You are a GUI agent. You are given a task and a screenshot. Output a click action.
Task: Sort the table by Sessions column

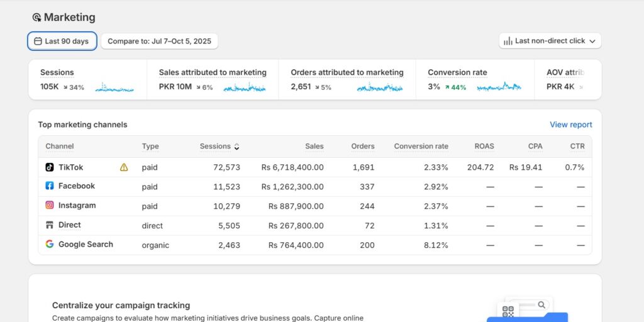[x=219, y=147]
